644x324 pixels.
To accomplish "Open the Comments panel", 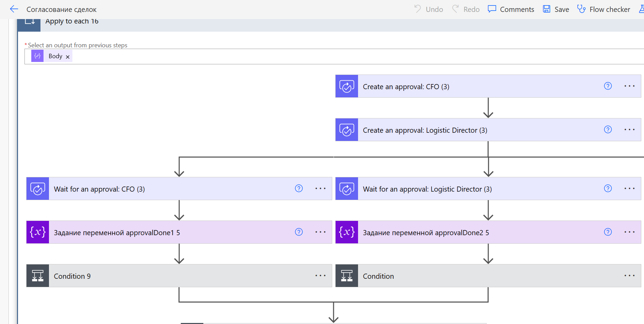I will [x=511, y=9].
